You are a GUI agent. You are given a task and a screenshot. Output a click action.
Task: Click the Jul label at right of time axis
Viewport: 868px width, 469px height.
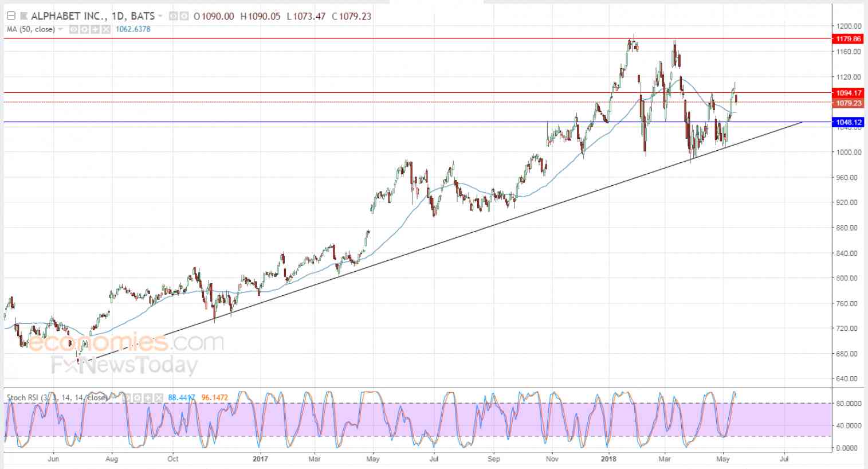click(784, 459)
